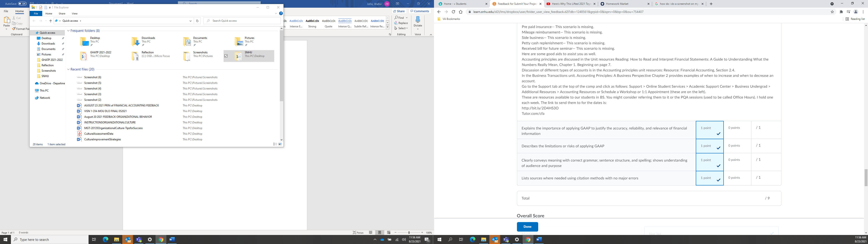
Task: Expand the File Explorer ribbon chevron
Action: coord(276,14)
